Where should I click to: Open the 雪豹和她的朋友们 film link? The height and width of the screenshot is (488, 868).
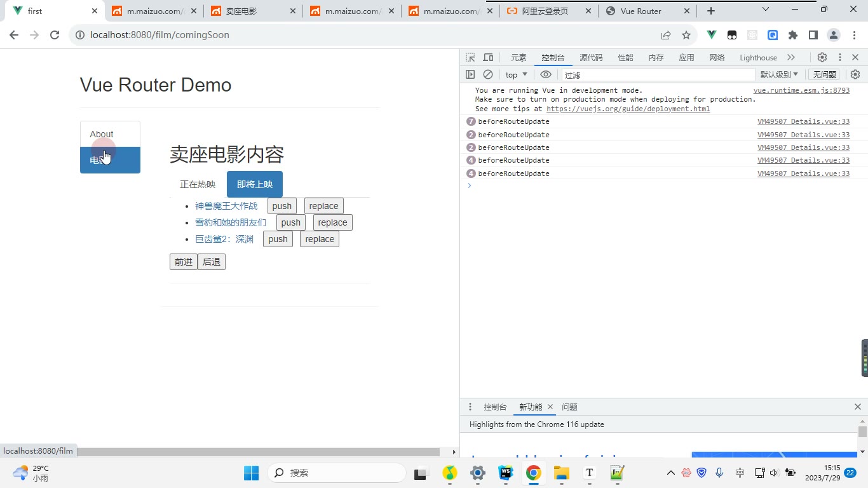pos(231,222)
